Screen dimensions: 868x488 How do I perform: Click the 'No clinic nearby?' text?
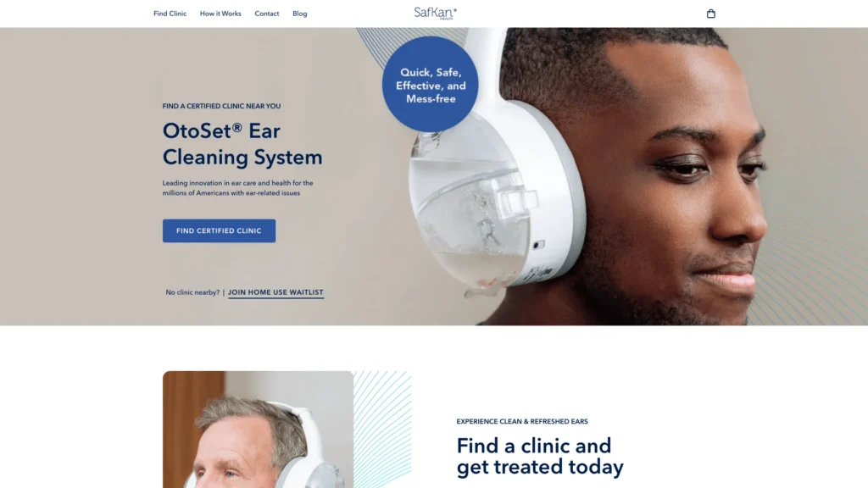[192, 292]
